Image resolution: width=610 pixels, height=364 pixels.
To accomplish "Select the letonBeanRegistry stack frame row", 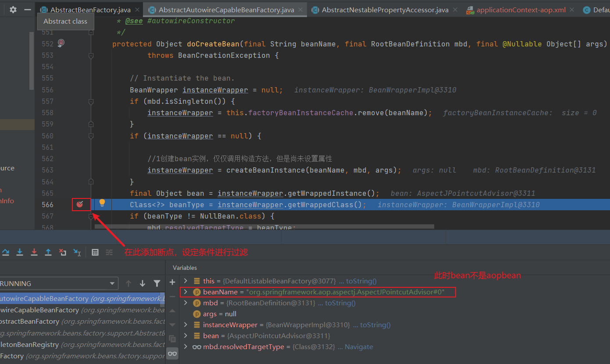I will [x=82, y=344].
